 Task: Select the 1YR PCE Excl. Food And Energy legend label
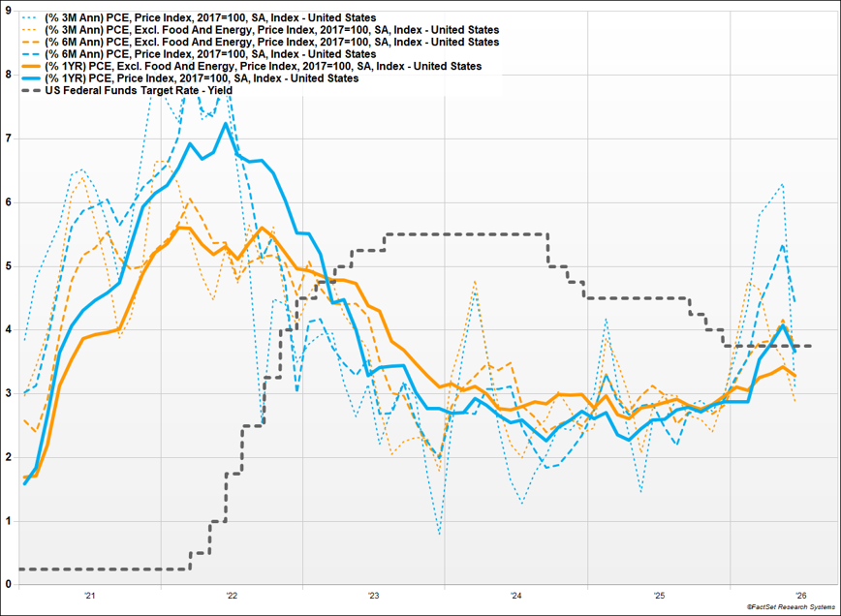click(263, 66)
